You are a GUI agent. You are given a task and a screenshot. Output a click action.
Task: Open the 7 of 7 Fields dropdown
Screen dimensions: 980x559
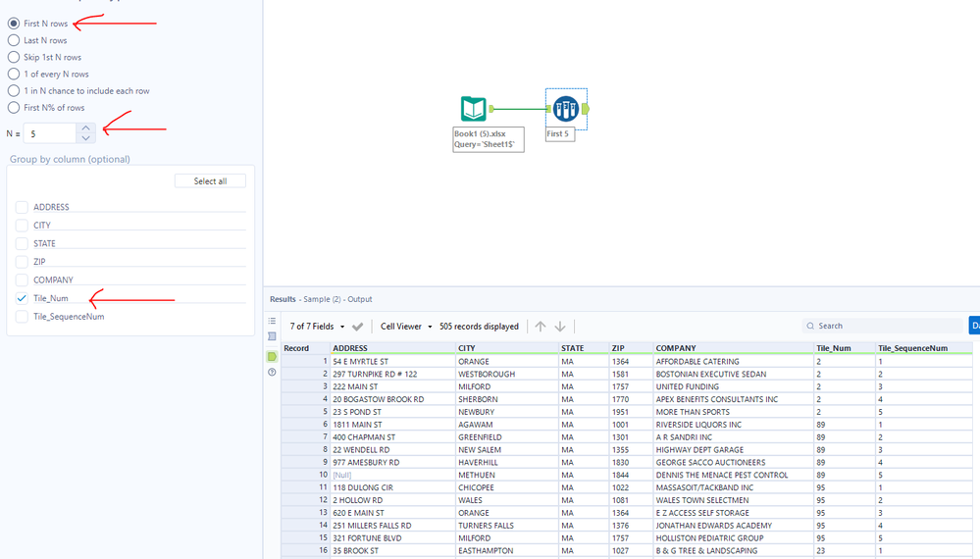pos(317,326)
